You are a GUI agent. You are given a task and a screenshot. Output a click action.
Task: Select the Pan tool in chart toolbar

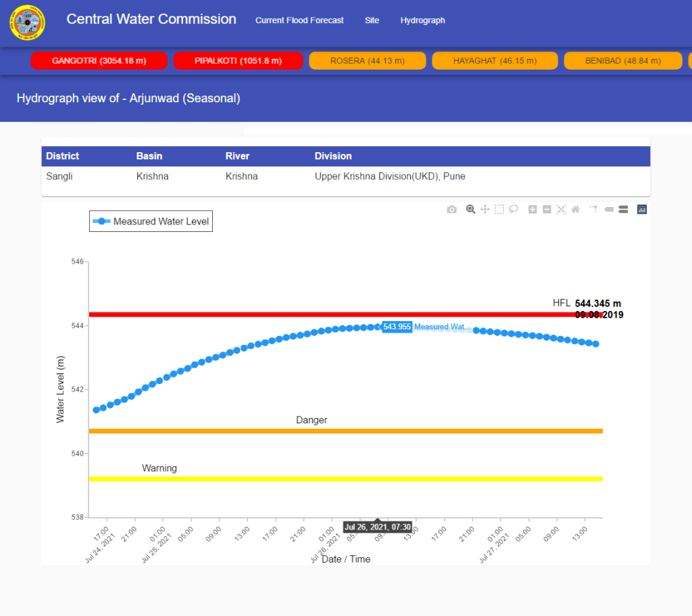pos(485,210)
